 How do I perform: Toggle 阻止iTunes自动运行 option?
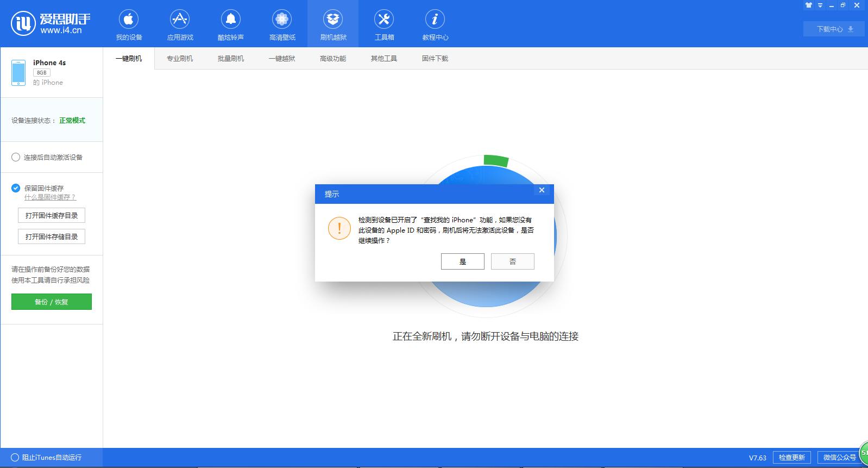(x=15, y=458)
